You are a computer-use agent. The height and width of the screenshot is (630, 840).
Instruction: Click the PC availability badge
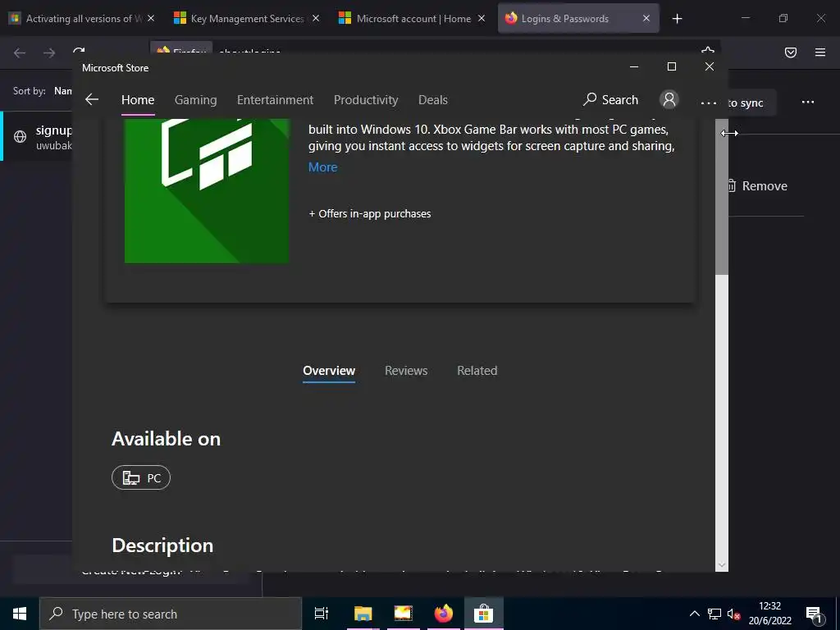pyautogui.click(x=141, y=478)
